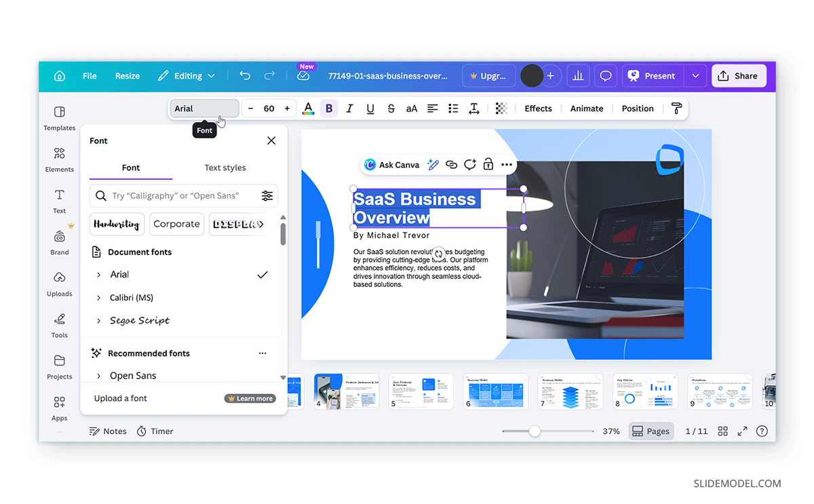Expand the Present options arrow
This screenshot has width=814, height=504.
tap(695, 76)
